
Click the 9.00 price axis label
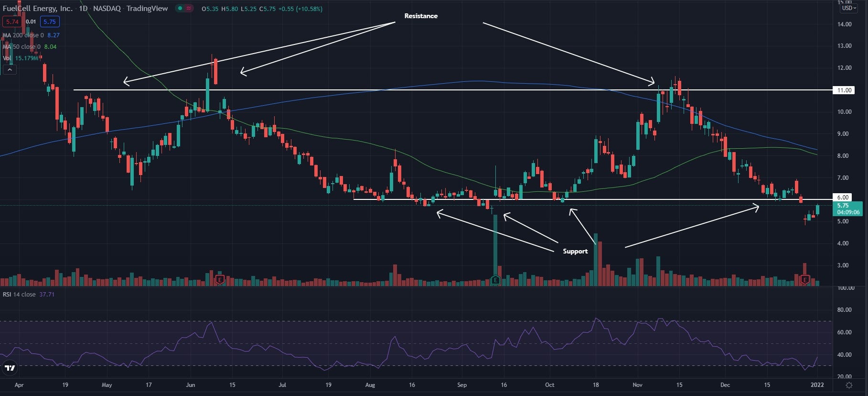(x=843, y=134)
